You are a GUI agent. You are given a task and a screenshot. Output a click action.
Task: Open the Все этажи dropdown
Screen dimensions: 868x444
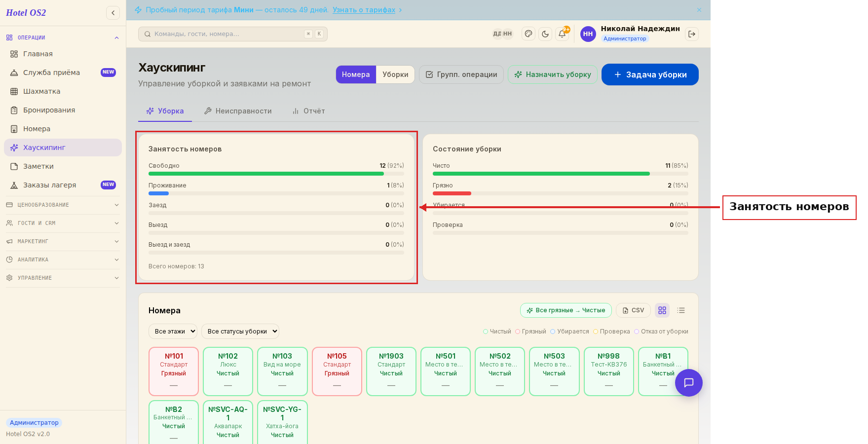coord(173,332)
